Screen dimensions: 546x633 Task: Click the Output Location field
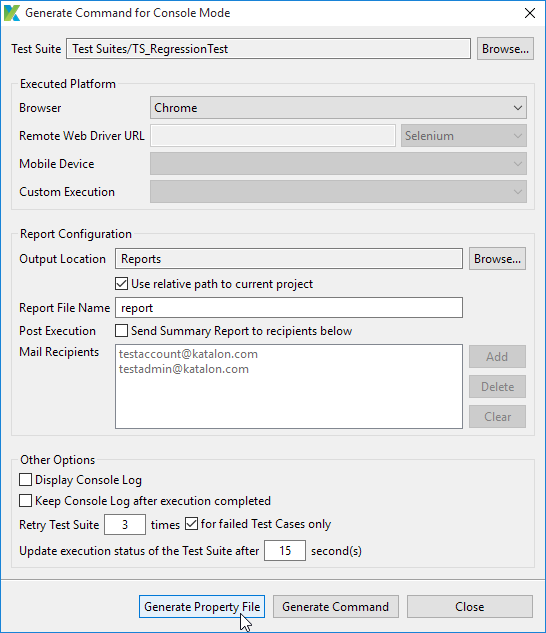(x=289, y=259)
